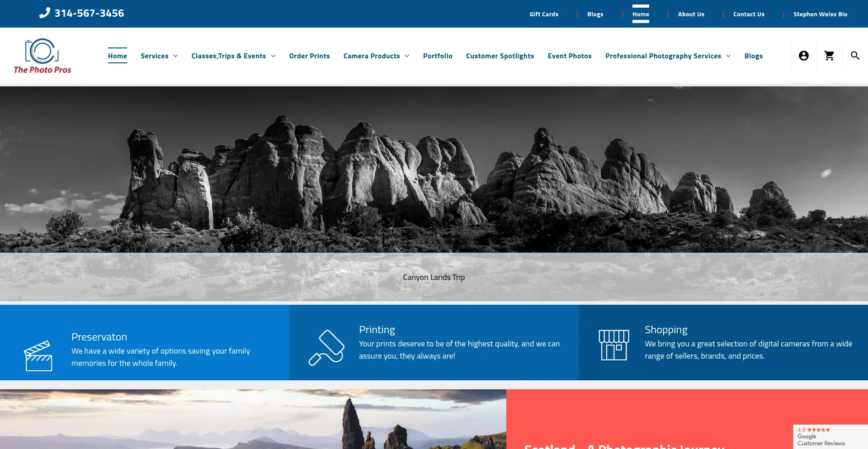Click the Contact Us link
The image size is (868, 449).
click(748, 14)
